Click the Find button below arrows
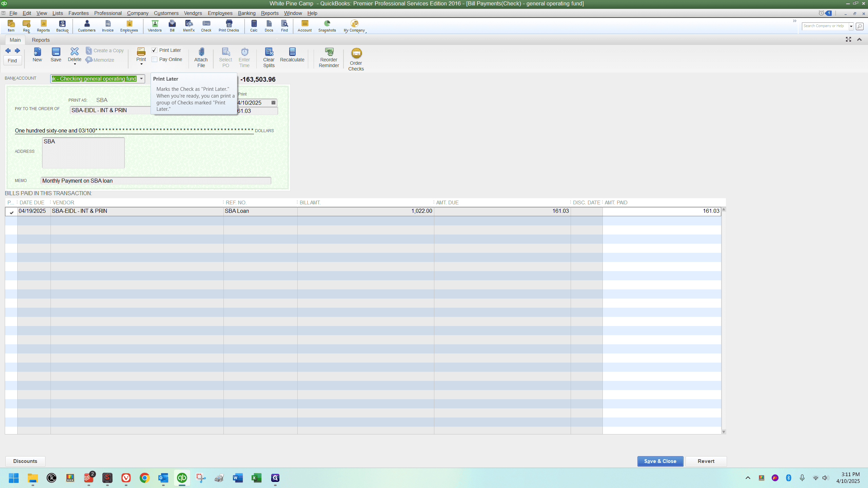The width and height of the screenshot is (868, 488). pos(13,61)
